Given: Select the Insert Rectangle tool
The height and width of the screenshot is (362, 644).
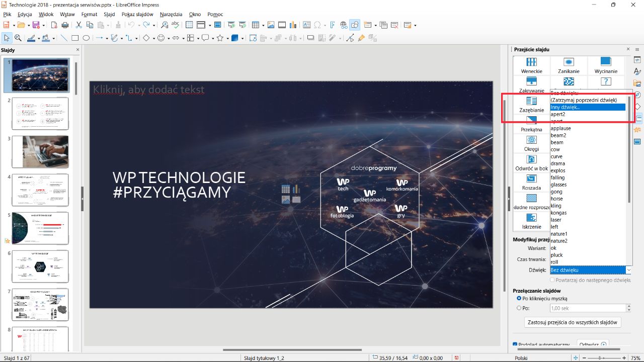Looking at the screenshot, I should coord(74,38).
